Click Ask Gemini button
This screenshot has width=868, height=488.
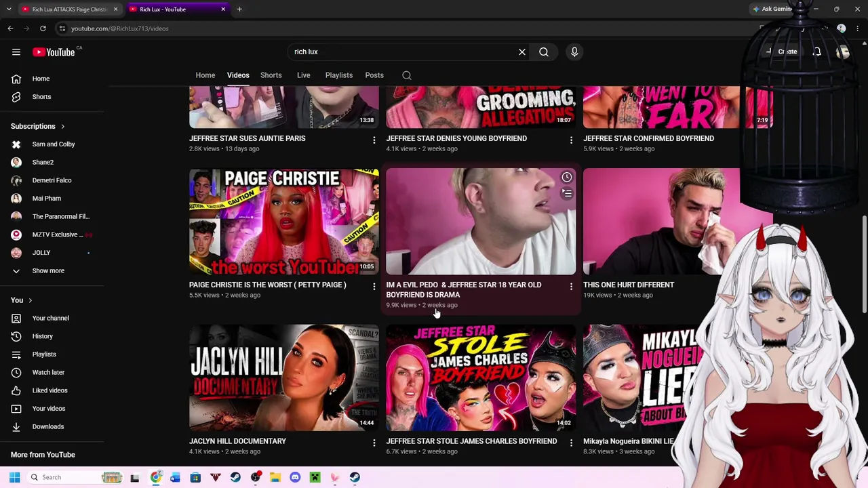[x=772, y=9]
